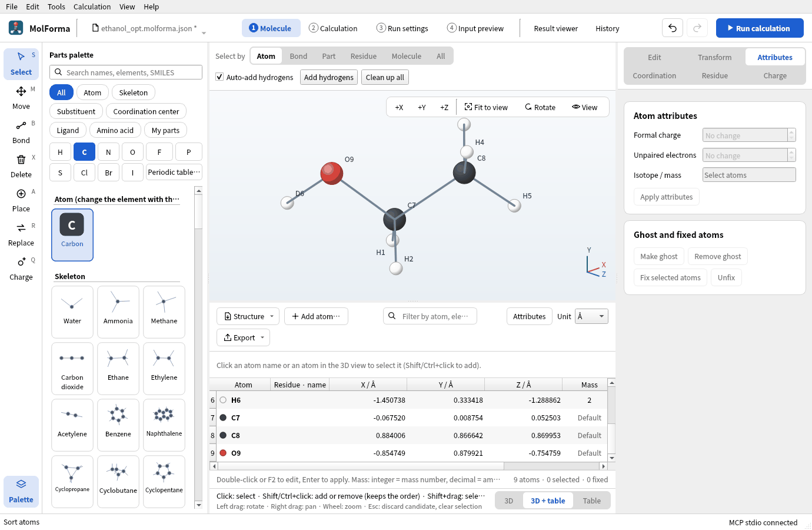This screenshot has height=530, width=812.
Task: Pick the Cyclopropane skeleton part
Action: 72,481
